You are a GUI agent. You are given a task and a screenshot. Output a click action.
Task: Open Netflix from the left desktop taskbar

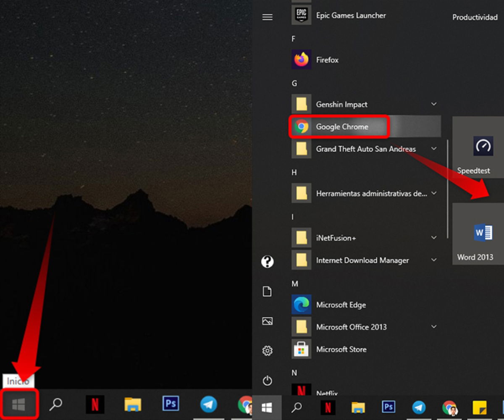pos(95,404)
